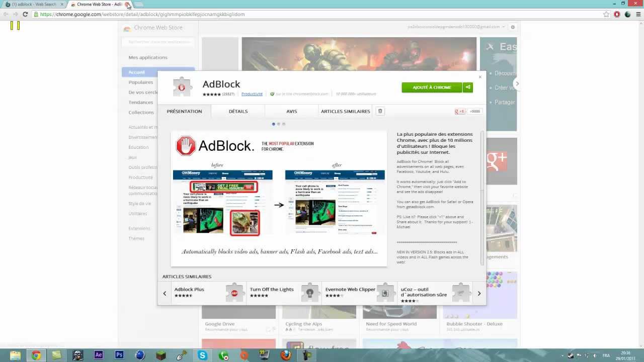Click the dark round extension icon in toolbar

628,14
